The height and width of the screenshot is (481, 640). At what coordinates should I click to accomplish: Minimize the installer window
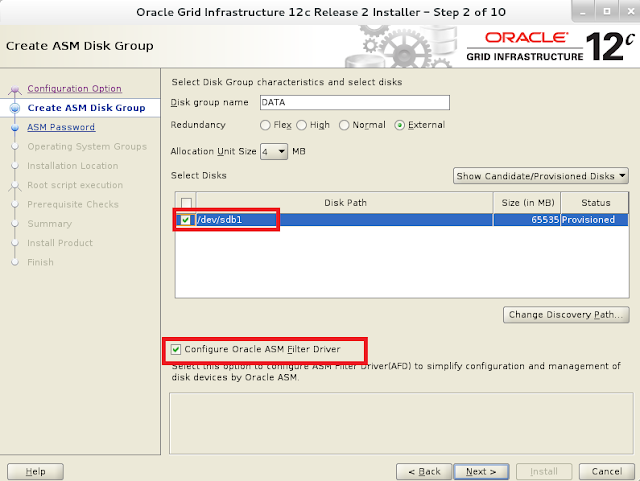(x=583, y=12)
